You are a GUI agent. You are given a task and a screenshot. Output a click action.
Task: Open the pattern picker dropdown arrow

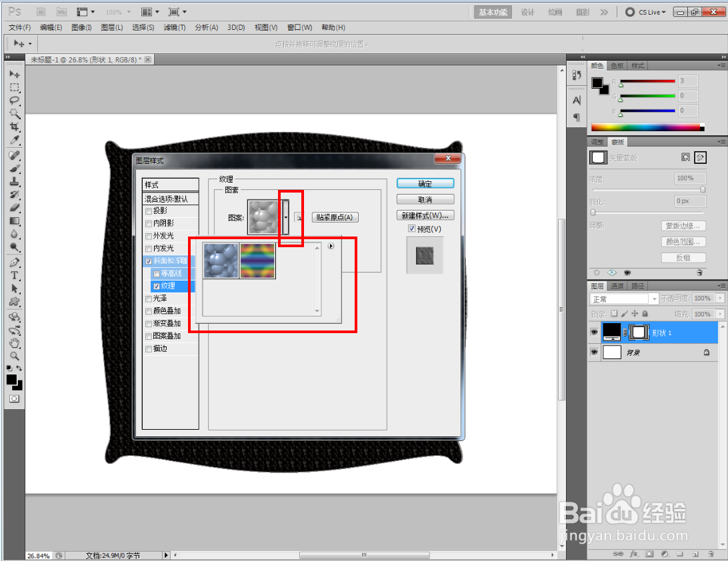286,217
